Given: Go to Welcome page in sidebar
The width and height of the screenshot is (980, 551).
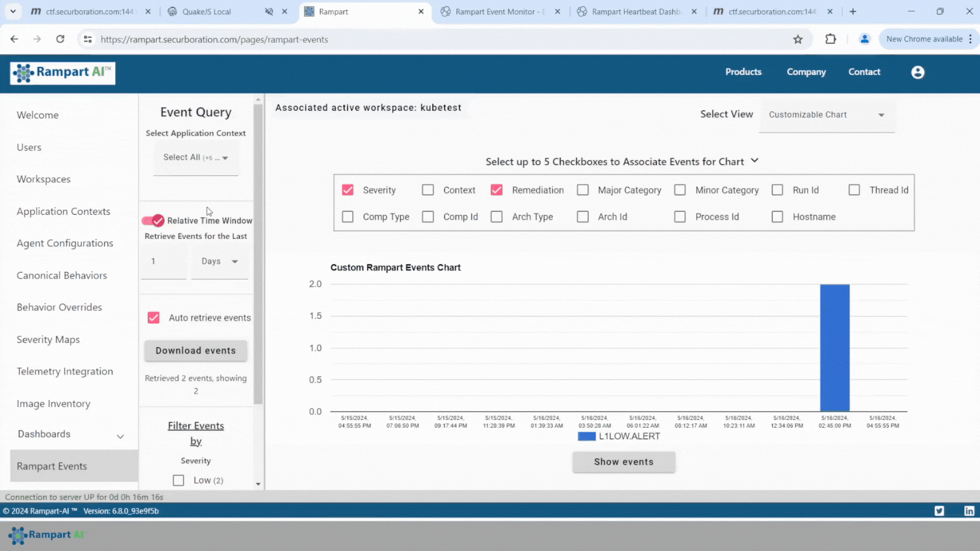Looking at the screenshot, I should tap(38, 115).
